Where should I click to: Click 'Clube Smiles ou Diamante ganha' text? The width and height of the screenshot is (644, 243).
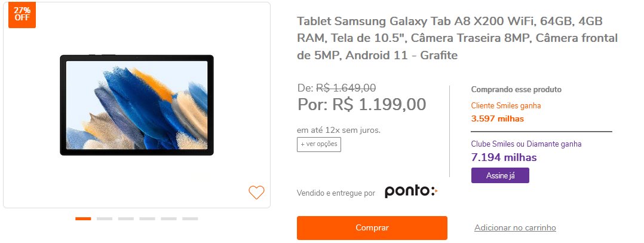coord(526,144)
